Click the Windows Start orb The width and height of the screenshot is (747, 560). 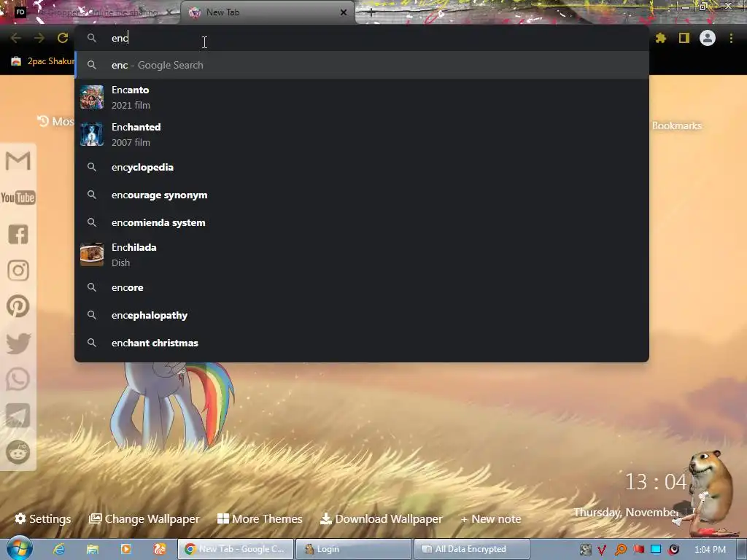pos(19,548)
